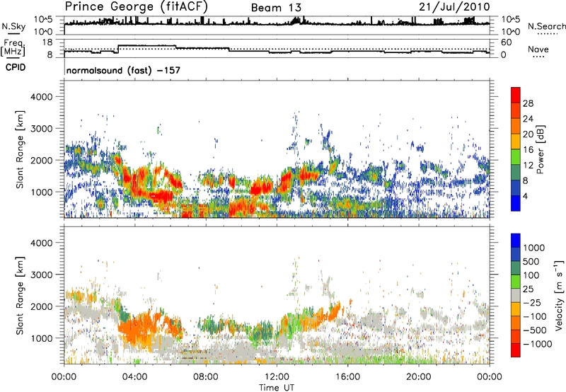Click the velocity panel 'Slant Range [km]' label

(20, 296)
